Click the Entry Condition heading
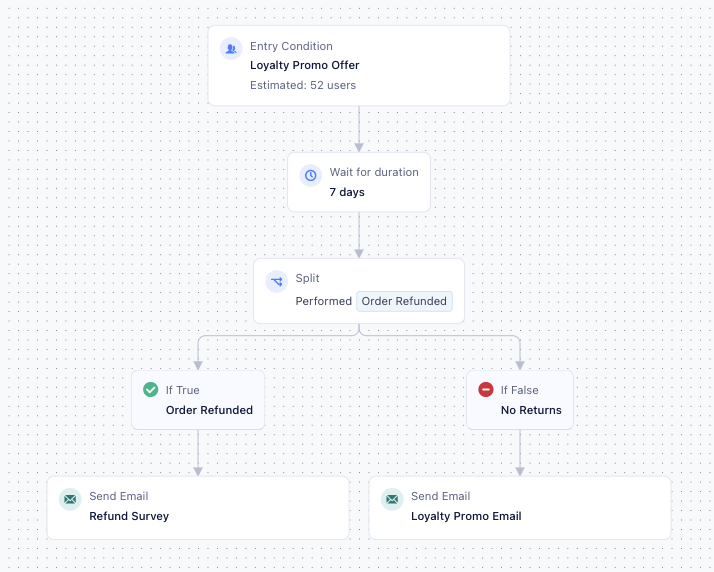This screenshot has height=572, width=714. pos(291,46)
